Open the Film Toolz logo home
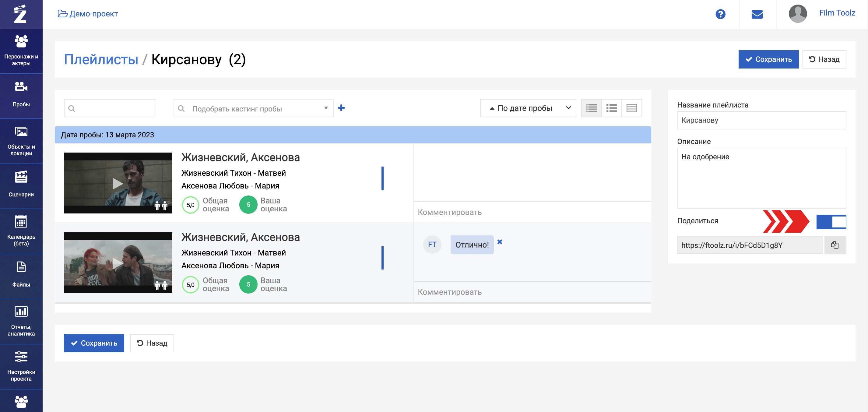 [21, 14]
